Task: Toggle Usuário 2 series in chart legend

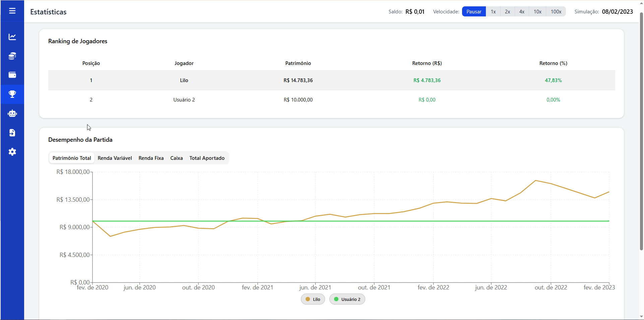Action: [x=347, y=299]
